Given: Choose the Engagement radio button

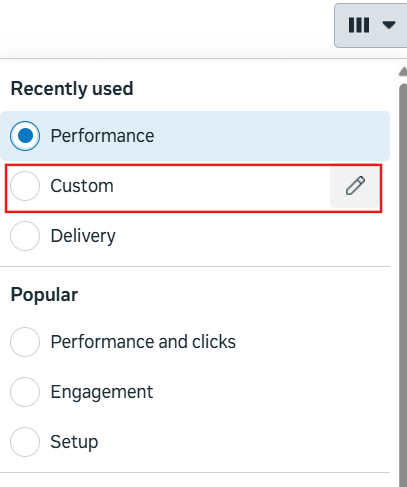Looking at the screenshot, I should point(25,392).
